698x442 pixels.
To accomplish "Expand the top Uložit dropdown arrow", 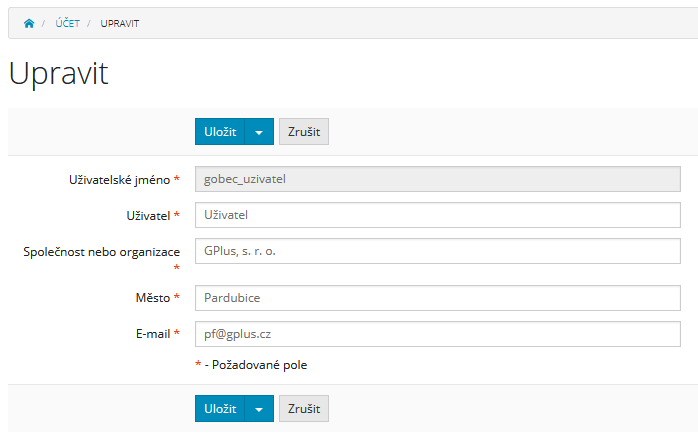I will point(259,132).
